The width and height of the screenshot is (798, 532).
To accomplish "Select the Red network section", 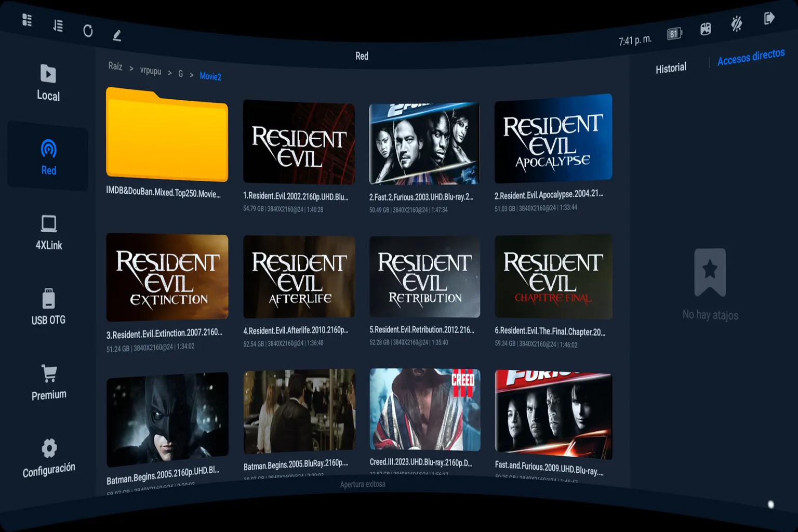I will coord(48,157).
